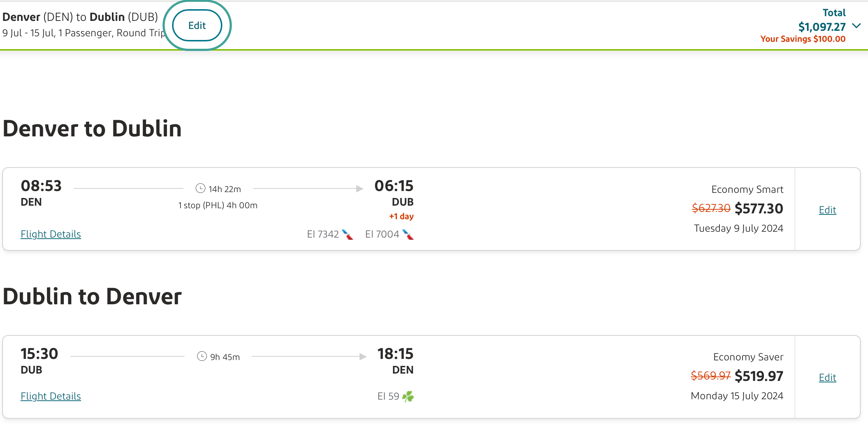Viewport: 868px width, 437px height.
Task: Click the Edit button beside trip summary
Action: coord(197,26)
